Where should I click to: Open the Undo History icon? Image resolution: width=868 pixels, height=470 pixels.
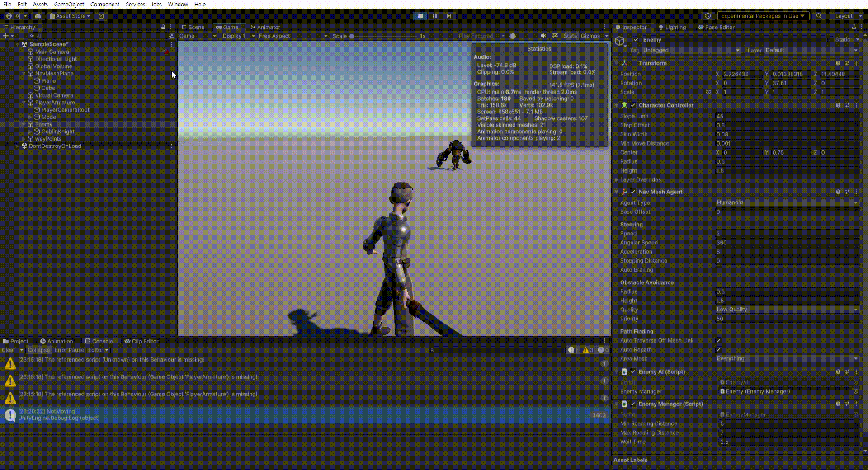pyautogui.click(x=708, y=16)
